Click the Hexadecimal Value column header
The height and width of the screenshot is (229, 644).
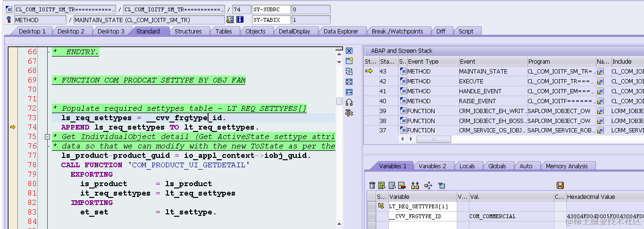click(605, 196)
